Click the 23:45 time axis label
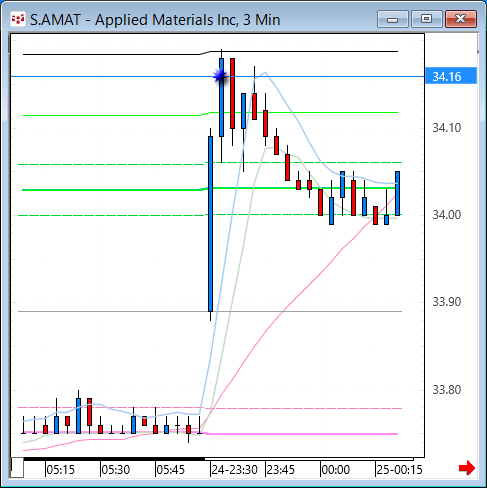This screenshot has height=488, width=487. point(281,470)
